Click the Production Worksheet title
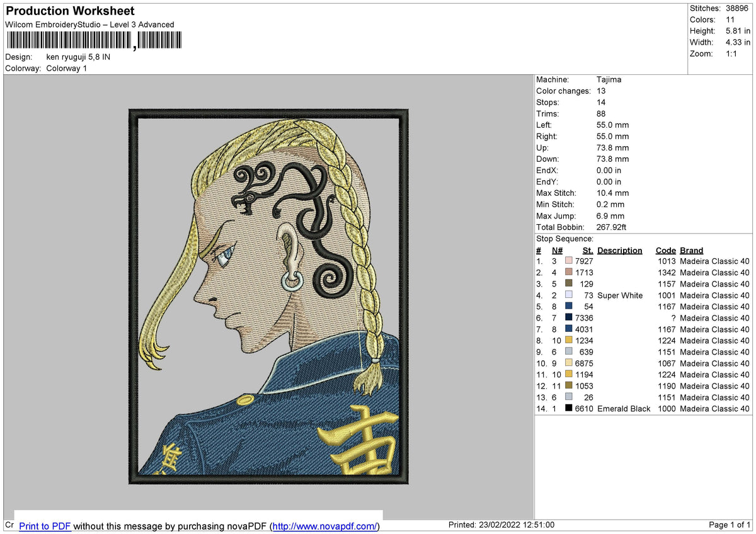Viewport: 756px width, 534px height. pos(70,11)
